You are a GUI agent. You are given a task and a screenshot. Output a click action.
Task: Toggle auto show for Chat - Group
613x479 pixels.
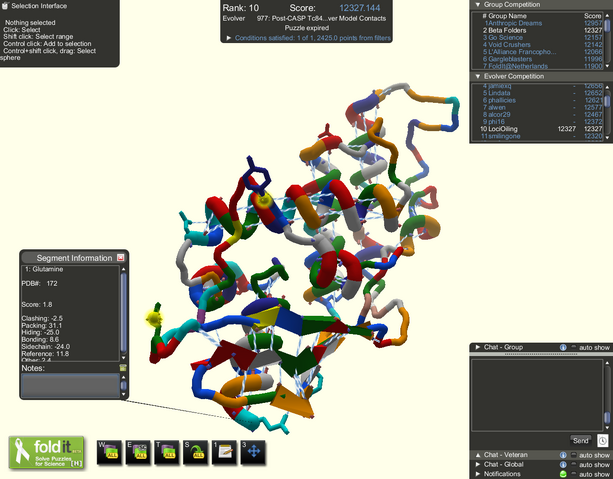tap(574, 347)
